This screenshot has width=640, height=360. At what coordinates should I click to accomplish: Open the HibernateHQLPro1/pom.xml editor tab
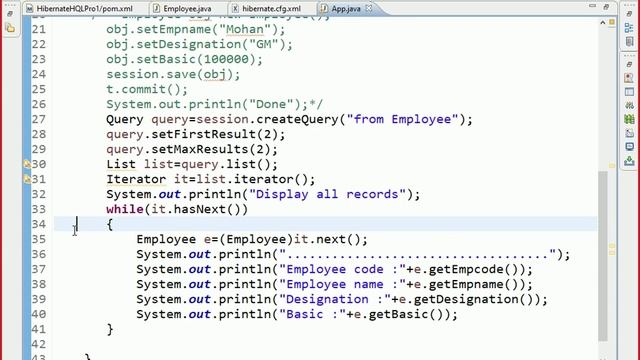80,9
